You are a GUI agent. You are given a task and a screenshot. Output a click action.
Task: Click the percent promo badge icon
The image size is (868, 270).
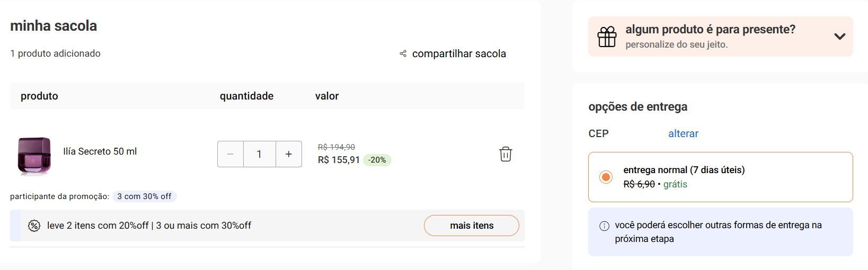[x=34, y=226]
